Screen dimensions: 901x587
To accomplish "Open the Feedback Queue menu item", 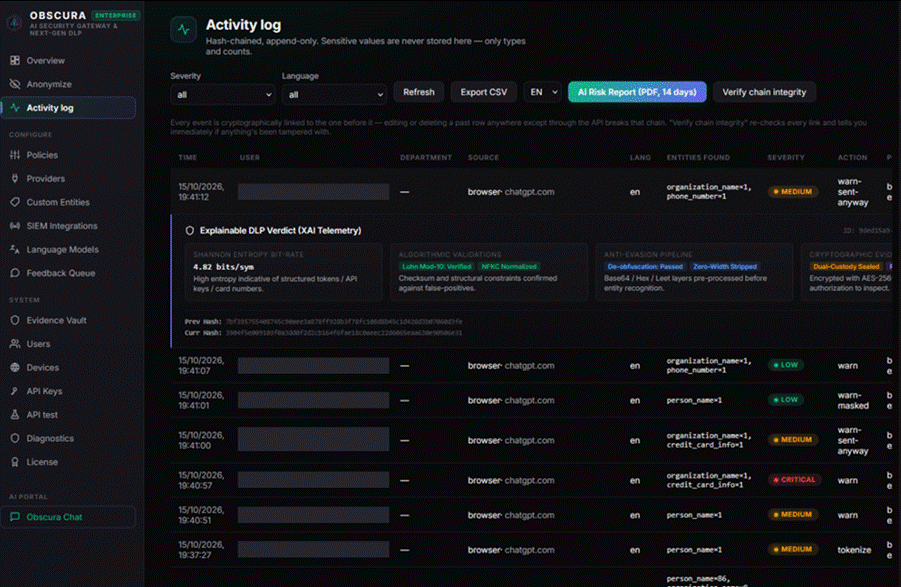I will coord(60,273).
